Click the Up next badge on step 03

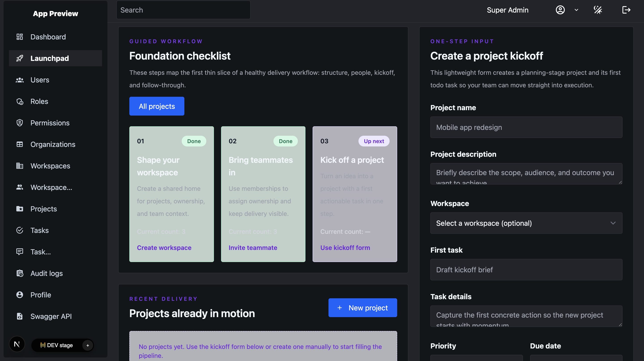[x=374, y=141]
